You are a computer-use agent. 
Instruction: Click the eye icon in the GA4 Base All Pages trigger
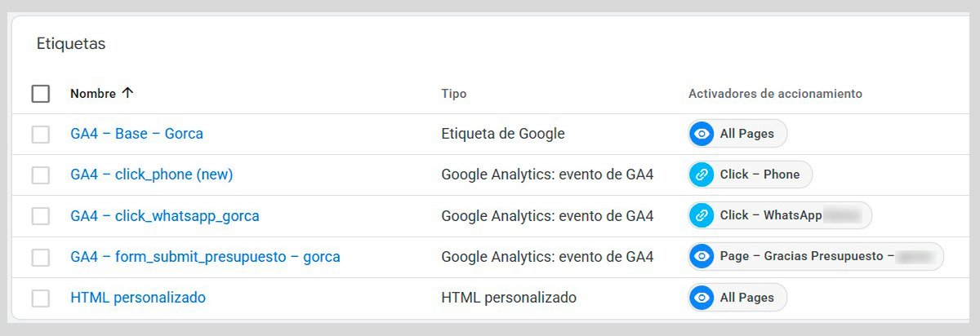pos(702,134)
